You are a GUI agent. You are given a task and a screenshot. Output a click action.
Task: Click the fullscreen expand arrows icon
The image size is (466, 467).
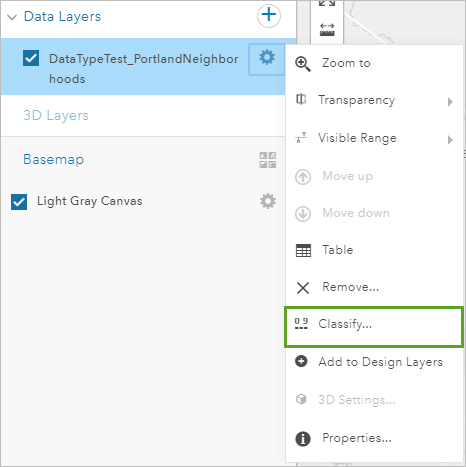tap(327, 3)
